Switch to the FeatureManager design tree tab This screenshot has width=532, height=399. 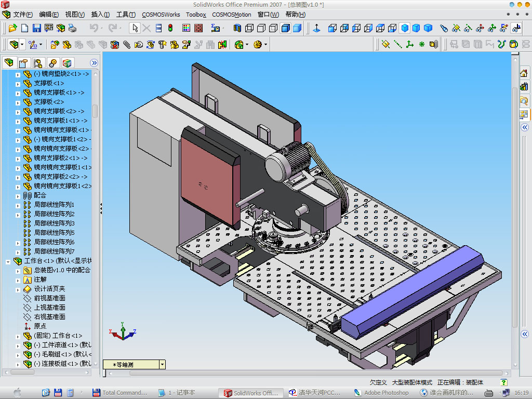[x=9, y=63]
